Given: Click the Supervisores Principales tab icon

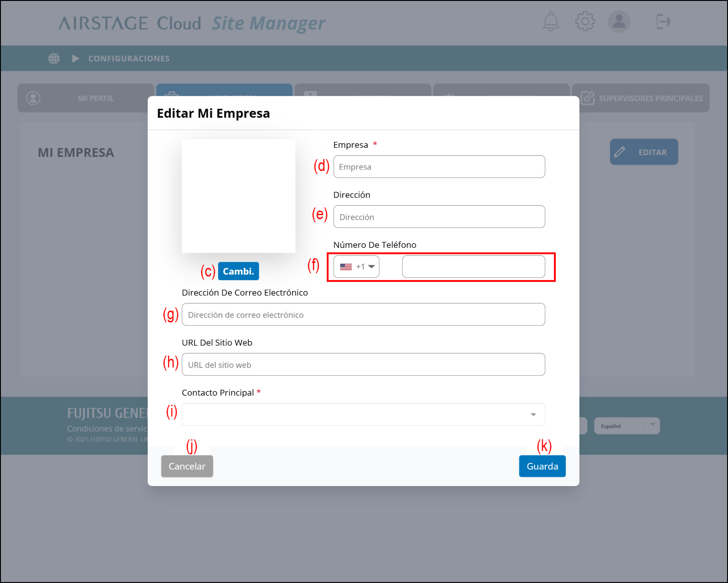Looking at the screenshot, I should click(x=587, y=98).
